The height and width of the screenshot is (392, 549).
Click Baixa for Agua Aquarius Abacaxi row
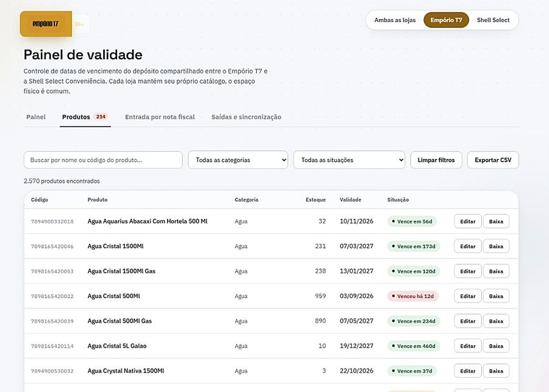[496, 221]
